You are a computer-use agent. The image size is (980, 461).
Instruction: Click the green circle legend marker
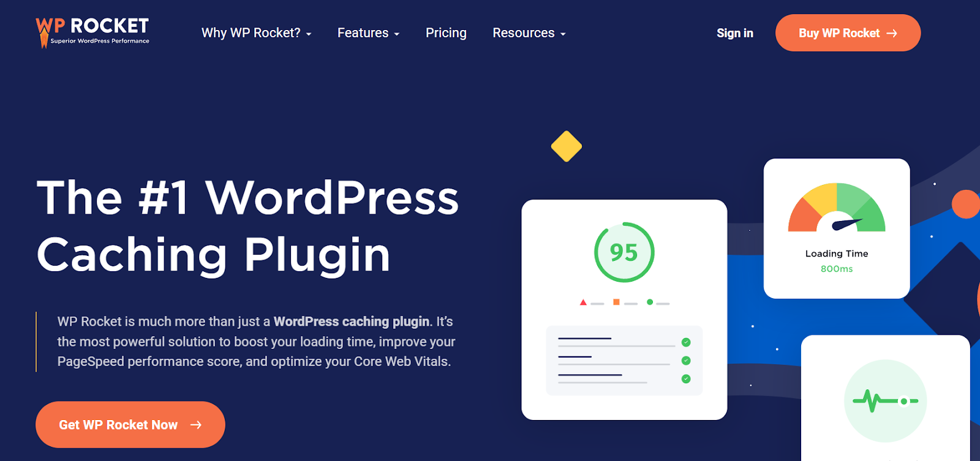pos(650,302)
